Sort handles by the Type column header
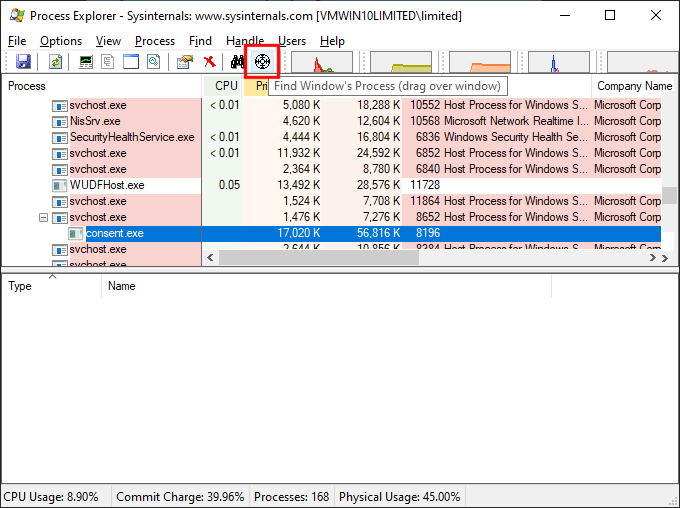 [52, 286]
